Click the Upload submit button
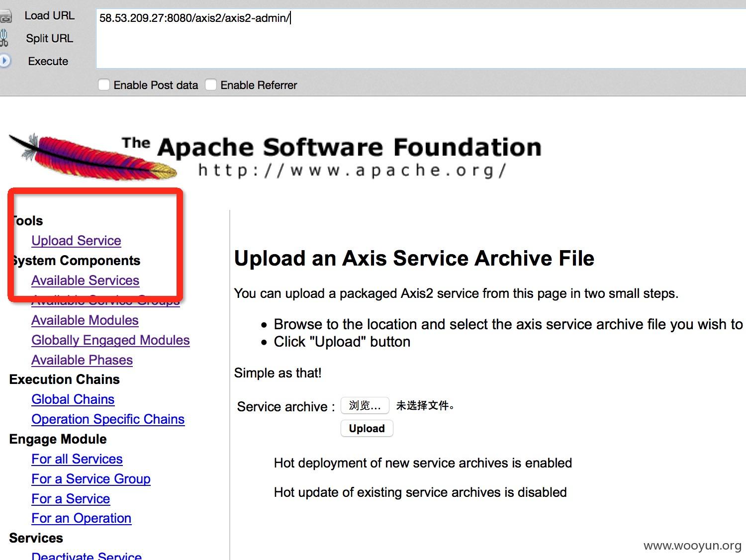Screen dimensions: 746x560 pyautogui.click(x=367, y=428)
